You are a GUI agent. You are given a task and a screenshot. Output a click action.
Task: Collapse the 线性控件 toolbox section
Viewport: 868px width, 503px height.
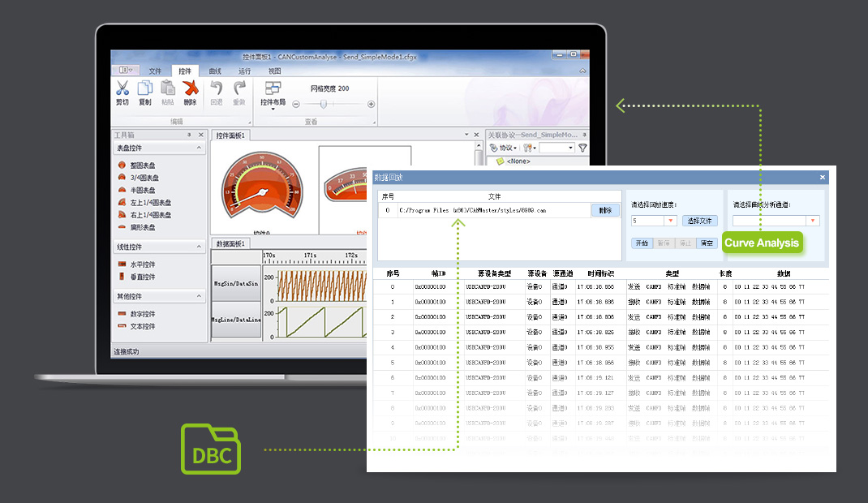pyautogui.click(x=199, y=247)
